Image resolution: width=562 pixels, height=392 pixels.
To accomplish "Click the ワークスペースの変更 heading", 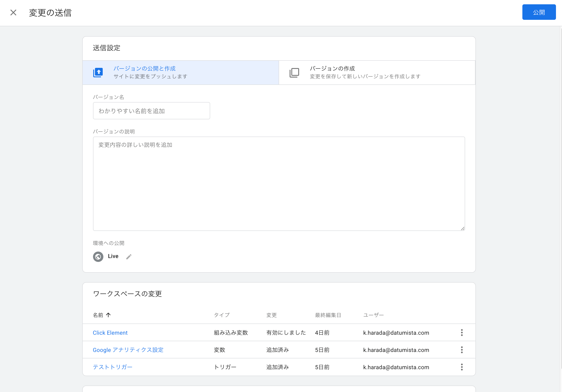I will click(127, 294).
